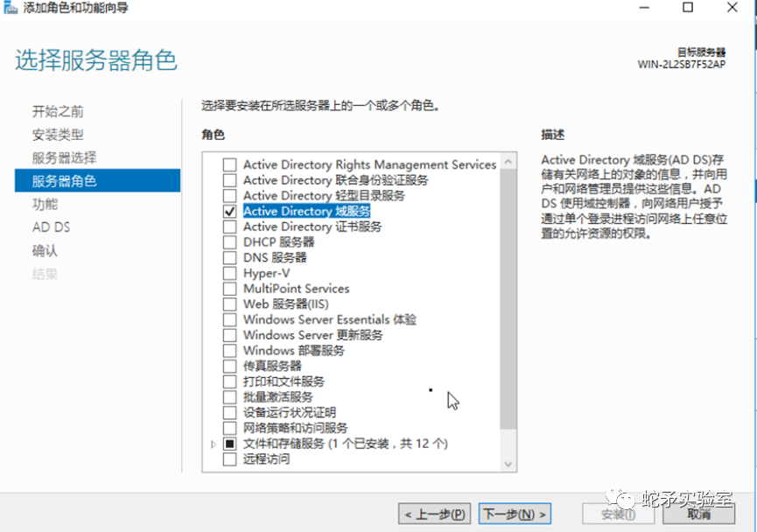Enable the DNS 服务器 role checkbox
Viewport: 757px width, 532px height.
click(230, 257)
